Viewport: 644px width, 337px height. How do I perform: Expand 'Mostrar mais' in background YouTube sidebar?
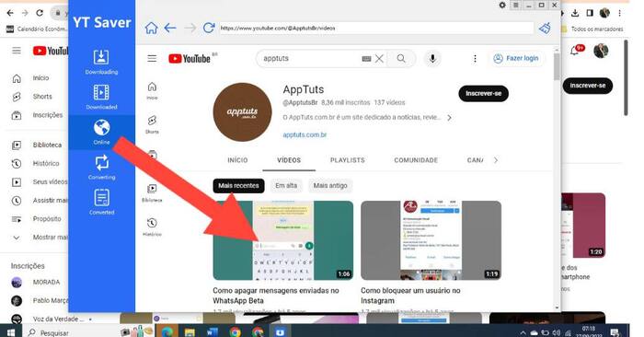(x=40, y=238)
